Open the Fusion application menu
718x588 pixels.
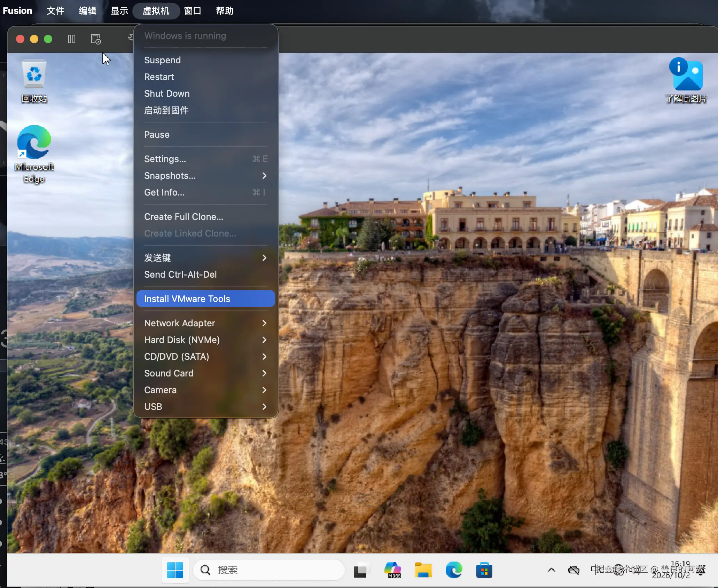point(17,11)
